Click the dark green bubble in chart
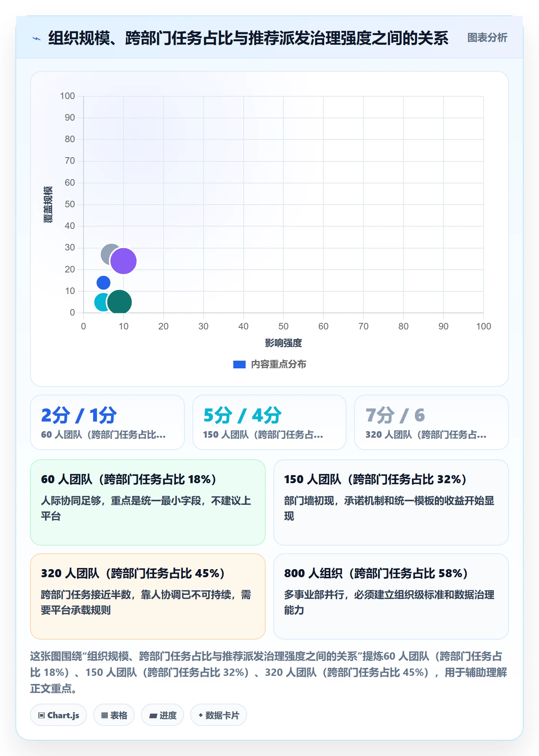This screenshot has height=756, width=539. point(119,302)
